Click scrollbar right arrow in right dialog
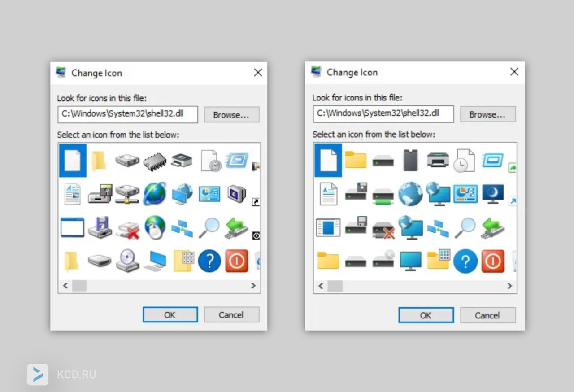Screen dimensions: 574x392 tap(509, 286)
